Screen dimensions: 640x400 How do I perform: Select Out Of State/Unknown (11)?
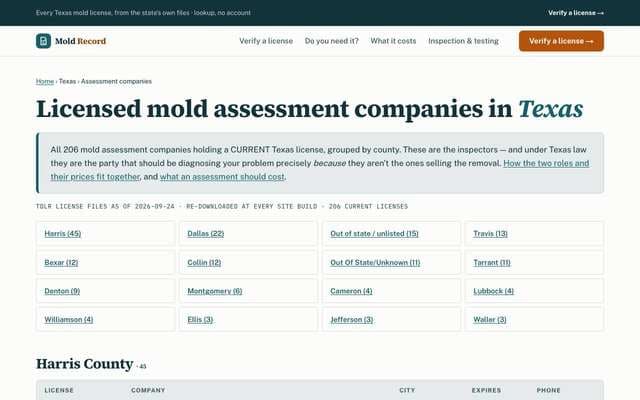point(375,262)
